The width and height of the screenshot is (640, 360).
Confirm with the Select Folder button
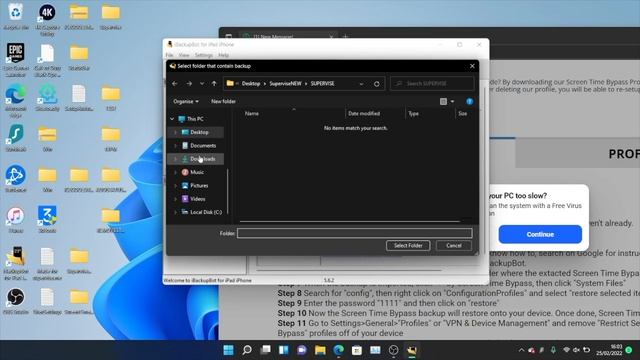coord(408,246)
